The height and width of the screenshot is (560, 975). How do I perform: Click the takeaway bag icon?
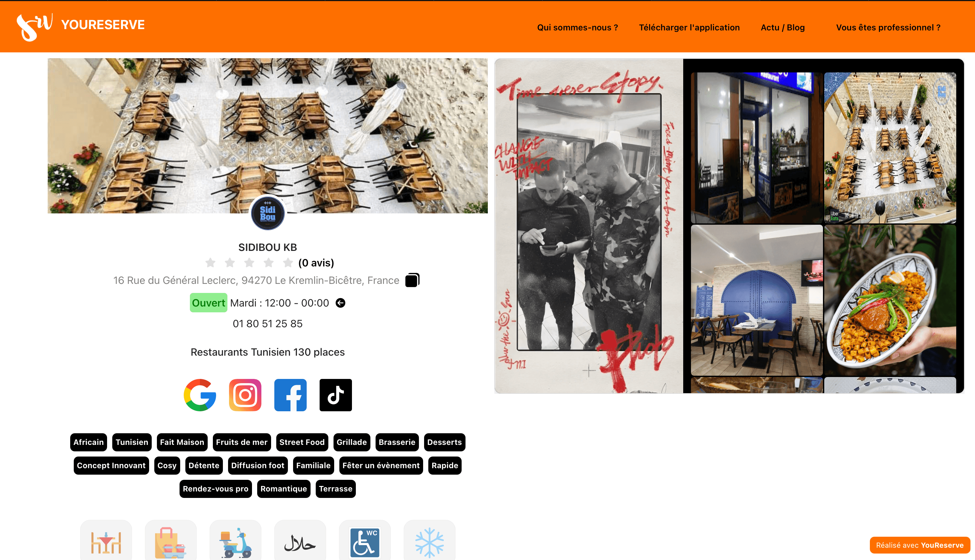[170, 543]
